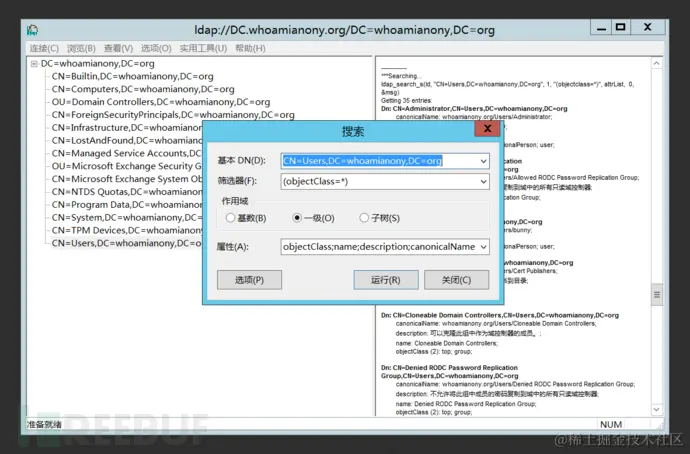
Task: Select CN=Infrastructure tree node
Action: click(127, 128)
